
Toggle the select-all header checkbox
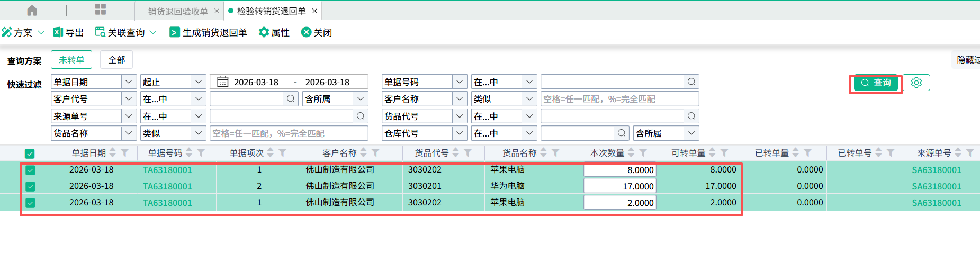(30, 153)
